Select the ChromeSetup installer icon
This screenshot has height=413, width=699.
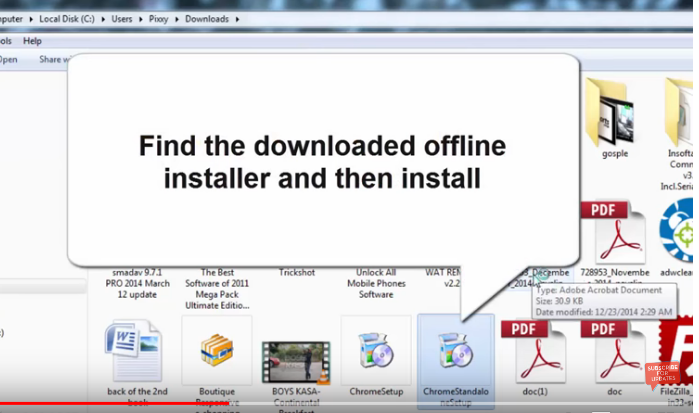point(376,350)
